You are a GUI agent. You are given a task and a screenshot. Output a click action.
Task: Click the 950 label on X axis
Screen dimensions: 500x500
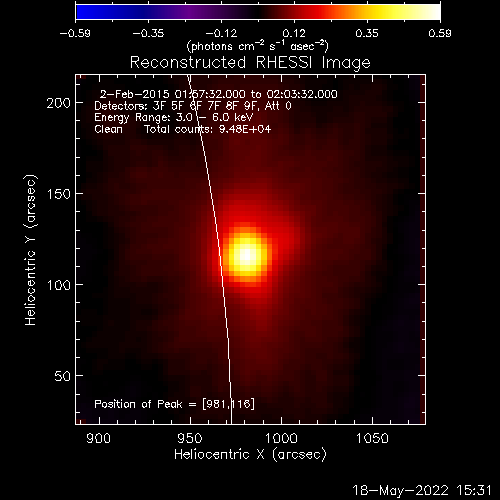[x=190, y=438]
